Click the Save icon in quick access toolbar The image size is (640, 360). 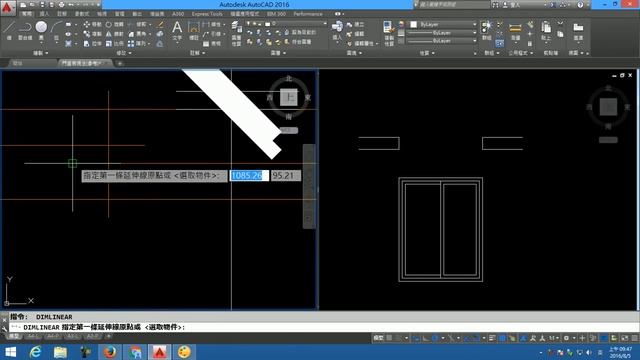[x=42, y=4]
